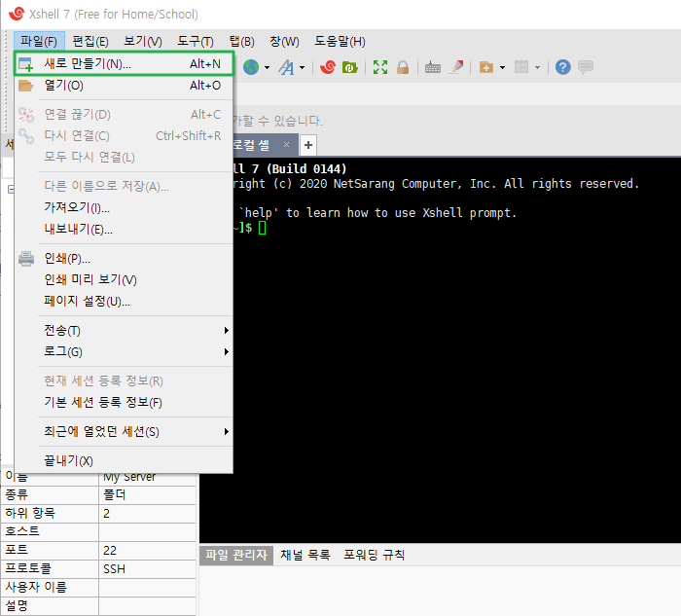
Task: Switch to the 포워딩 규칙 tab
Action: (x=375, y=555)
